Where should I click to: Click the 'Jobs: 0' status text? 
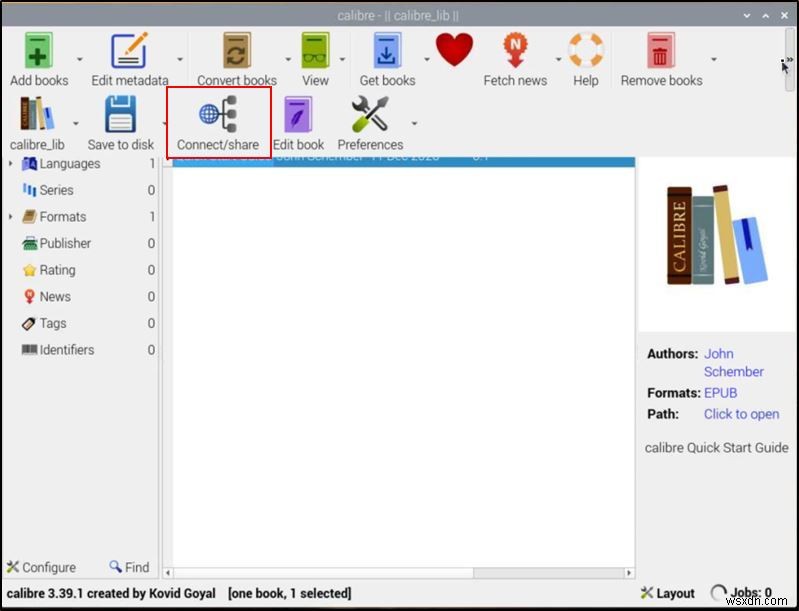[751, 593]
